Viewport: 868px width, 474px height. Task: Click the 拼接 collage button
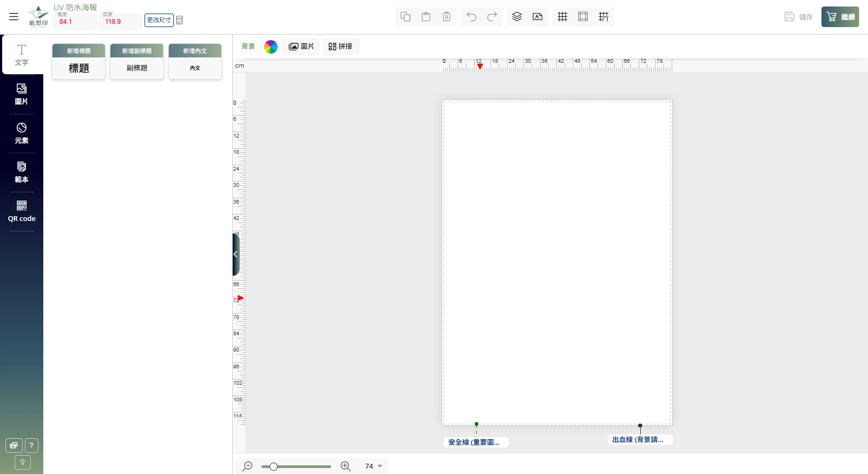click(341, 47)
